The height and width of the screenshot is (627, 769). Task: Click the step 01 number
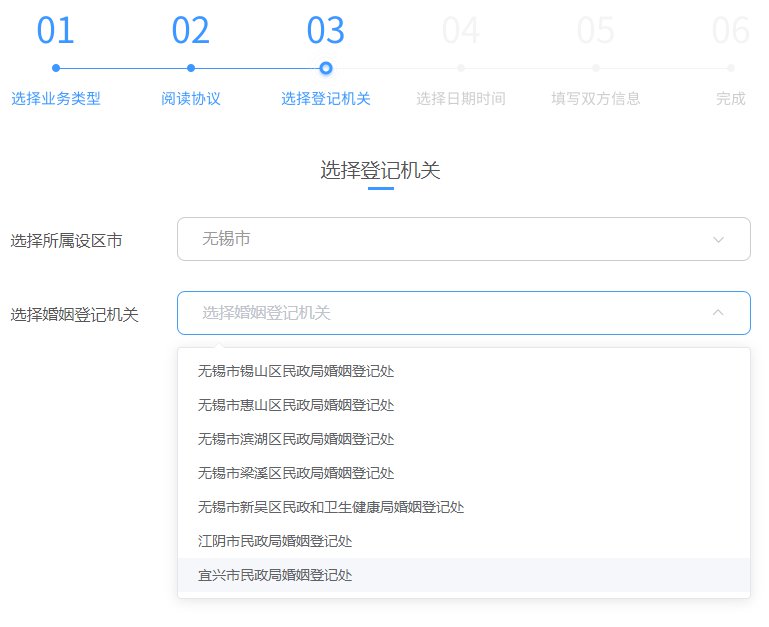pos(56,31)
